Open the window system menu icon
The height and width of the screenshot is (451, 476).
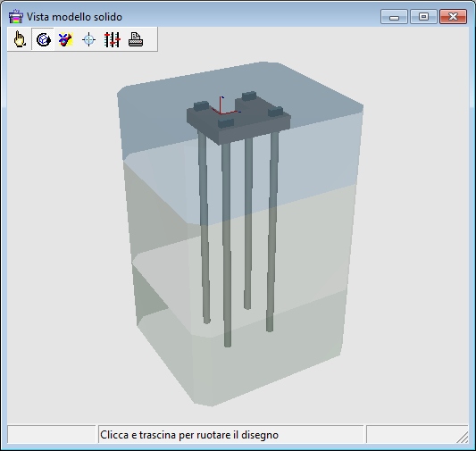click(15, 16)
